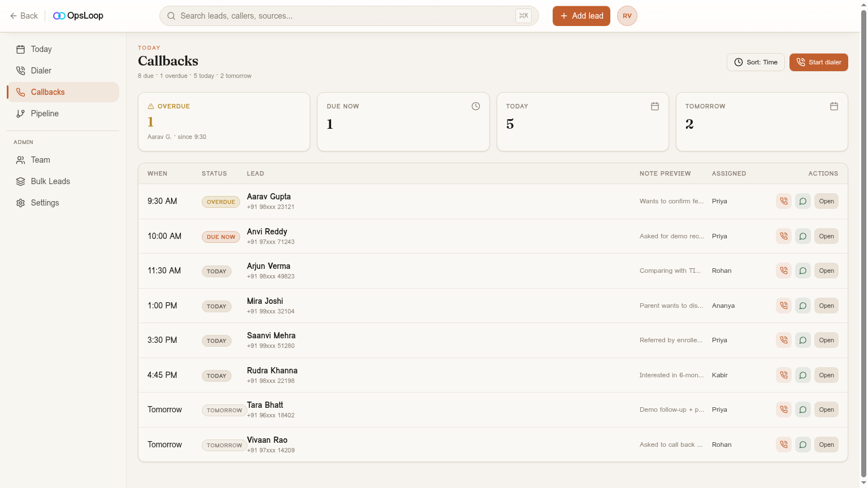
Task: Select the Today summary card
Action: click(583, 122)
